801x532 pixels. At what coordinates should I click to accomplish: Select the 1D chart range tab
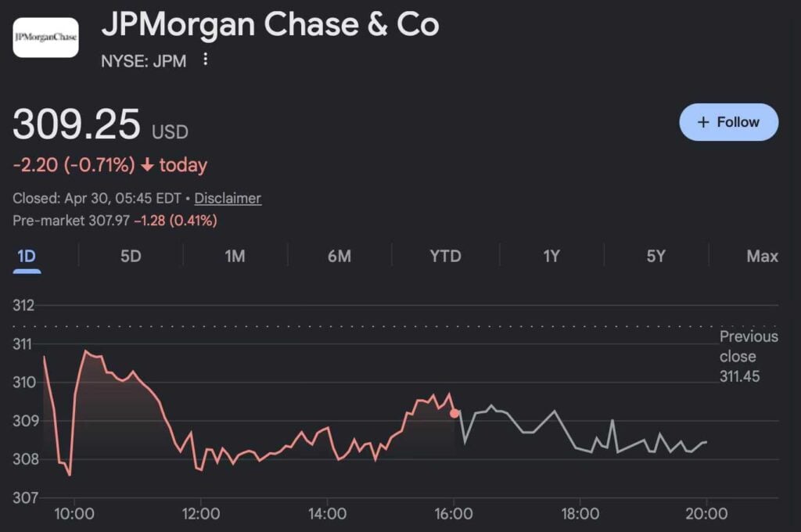pyautogui.click(x=27, y=256)
